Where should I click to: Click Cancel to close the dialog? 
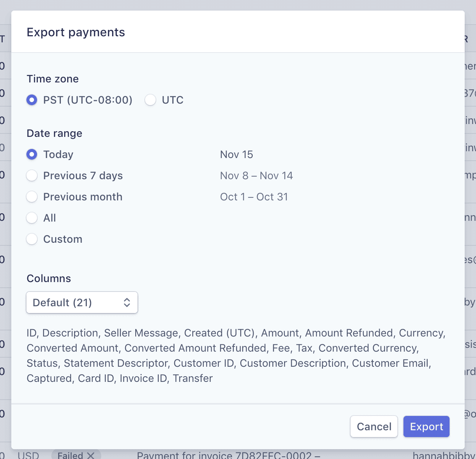[374, 426]
